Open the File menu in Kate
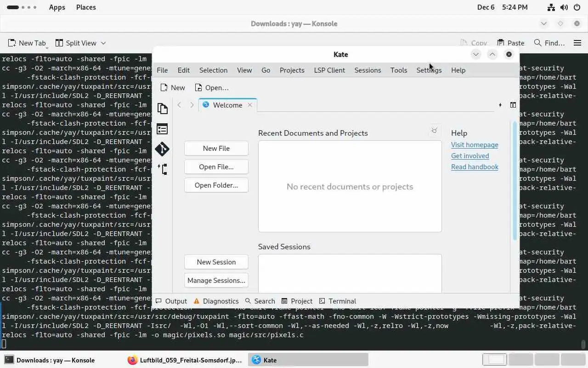Screen dimensions: 588x368 pos(162,70)
